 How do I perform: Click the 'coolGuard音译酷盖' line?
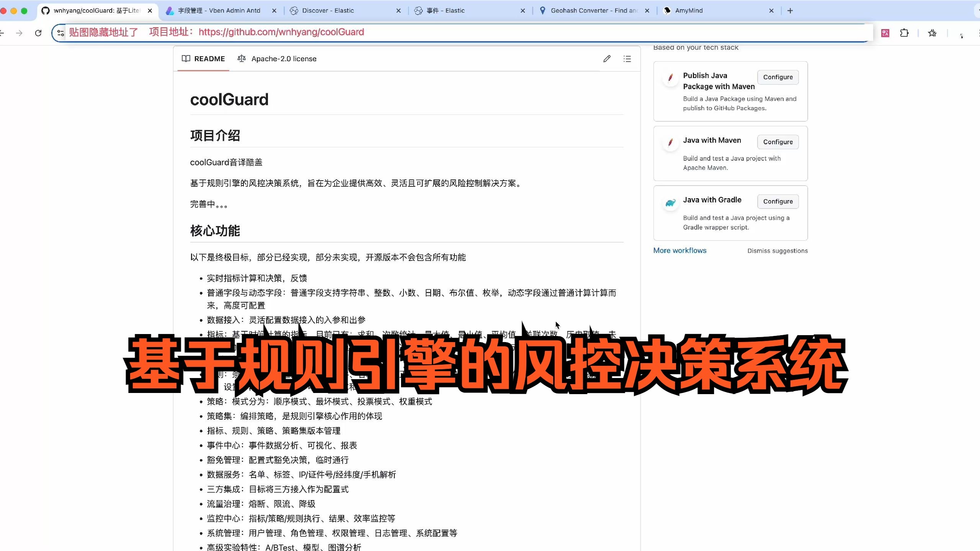pyautogui.click(x=226, y=163)
